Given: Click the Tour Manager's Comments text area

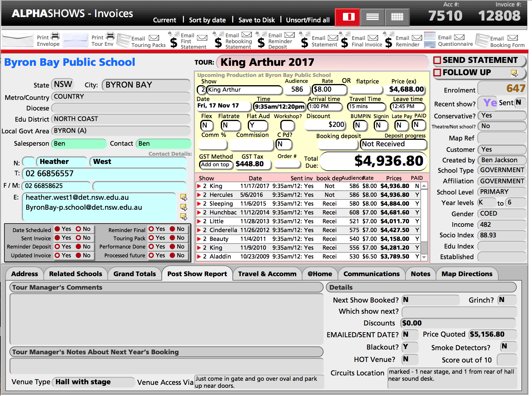Looking at the screenshot, I should click(x=166, y=318).
